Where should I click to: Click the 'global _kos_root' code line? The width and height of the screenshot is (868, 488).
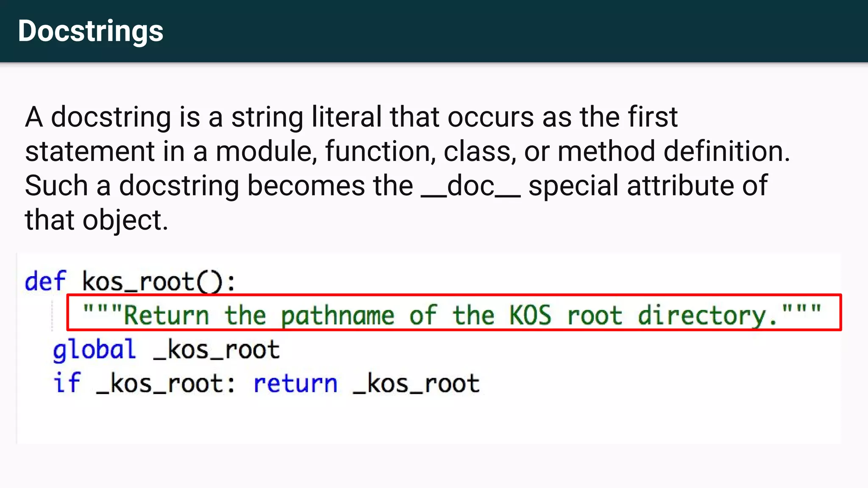pyautogui.click(x=166, y=350)
